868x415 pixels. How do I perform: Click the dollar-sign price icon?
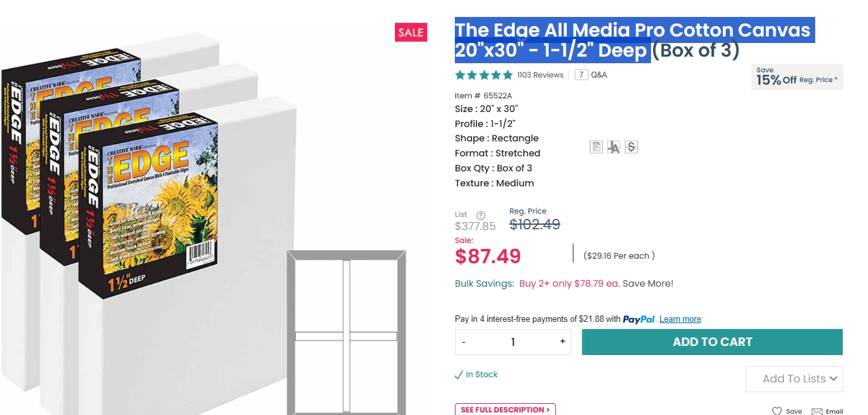click(x=631, y=147)
